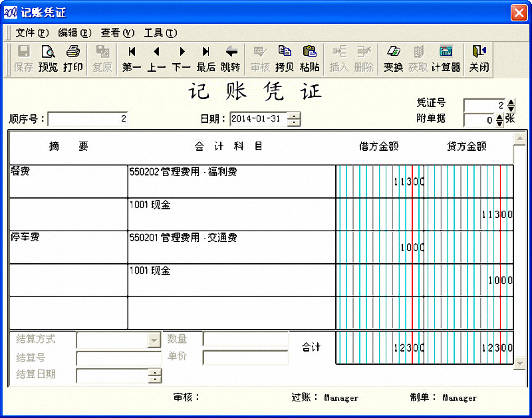This screenshot has height=418, width=532.
Task: Click the 复原 restore icon
Action: (x=102, y=59)
